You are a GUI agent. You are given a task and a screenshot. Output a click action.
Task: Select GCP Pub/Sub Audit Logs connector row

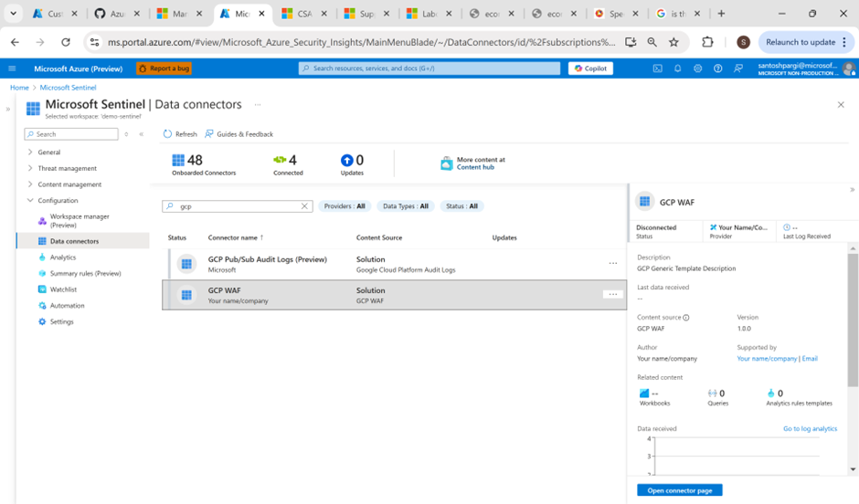tap(395, 264)
